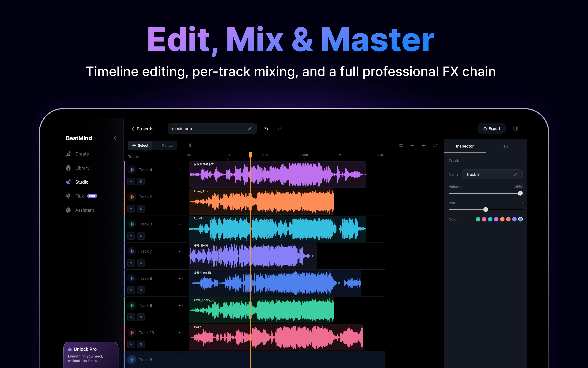This screenshot has height=368, width=588.
Task: Open Flux PRO in the sidebar
Action: coord(81,196)
